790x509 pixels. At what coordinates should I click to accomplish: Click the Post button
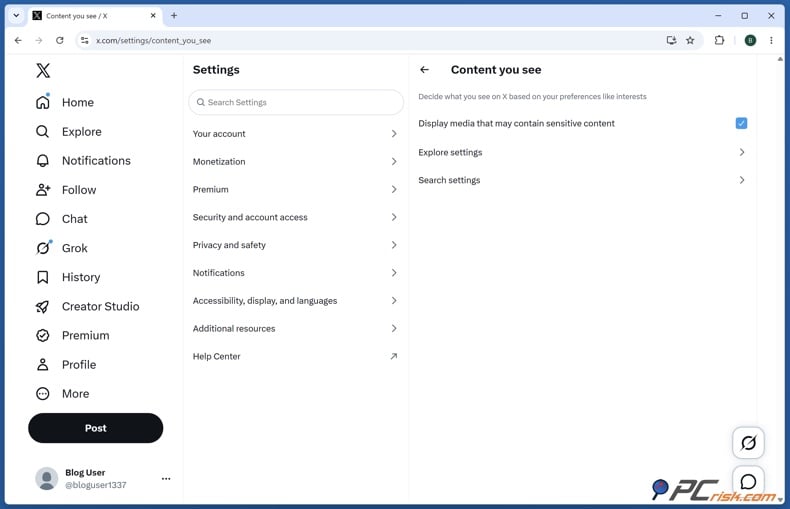[96, 428]
